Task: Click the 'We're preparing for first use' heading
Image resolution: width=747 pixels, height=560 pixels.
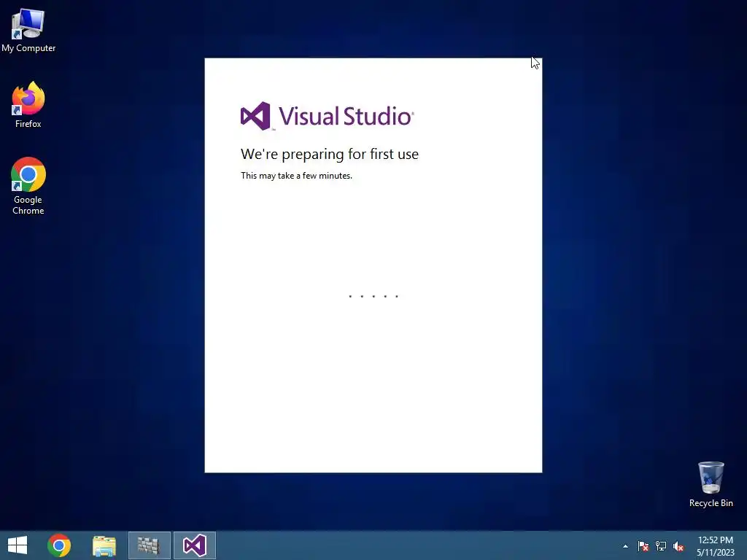Action: click(x=330, y=154)
